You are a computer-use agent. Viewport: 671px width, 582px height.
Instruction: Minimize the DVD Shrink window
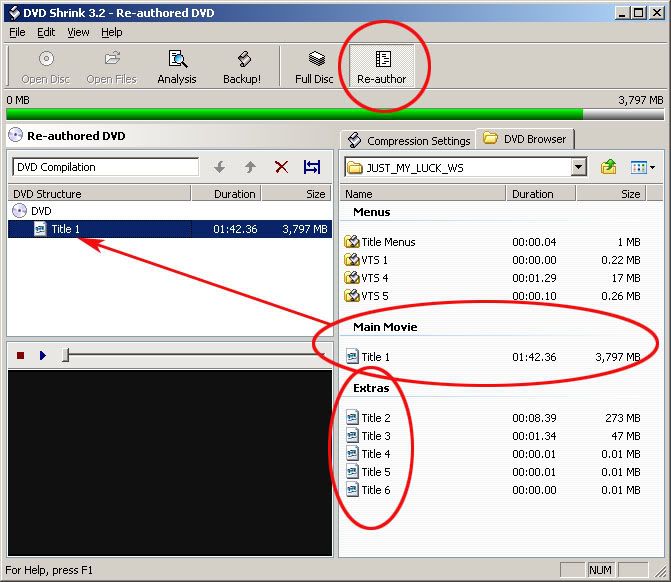[622, 13]
